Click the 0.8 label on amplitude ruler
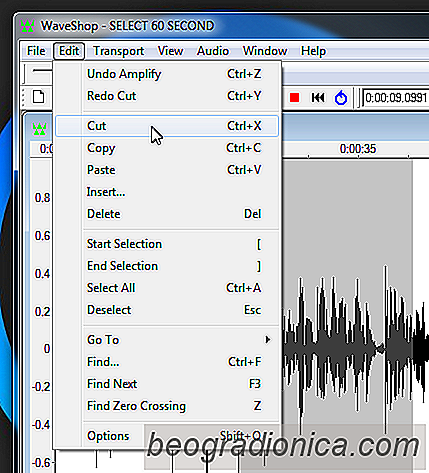This screenshot has height=473, width=429. [42, 198]
